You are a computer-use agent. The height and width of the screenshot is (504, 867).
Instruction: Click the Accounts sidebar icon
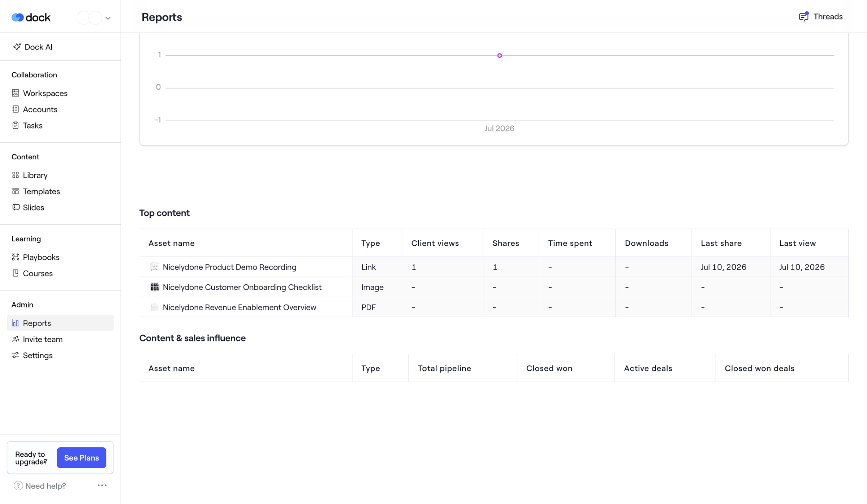coord(16,109)
